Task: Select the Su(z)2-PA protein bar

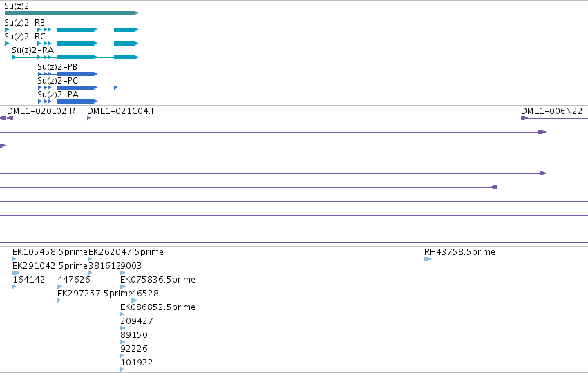Action: tap(68, 102)
